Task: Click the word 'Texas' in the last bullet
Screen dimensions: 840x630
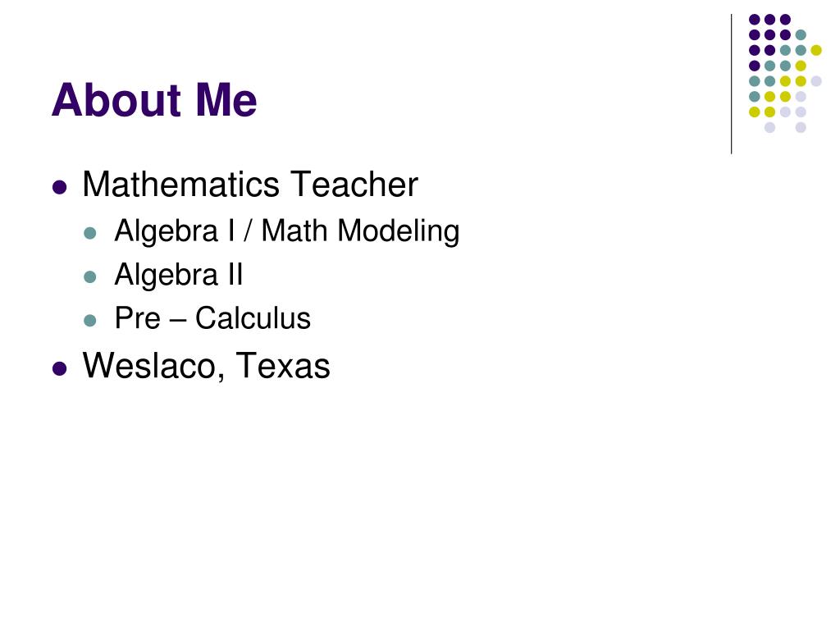Action: pyautogui.click(x=283, y=366)
